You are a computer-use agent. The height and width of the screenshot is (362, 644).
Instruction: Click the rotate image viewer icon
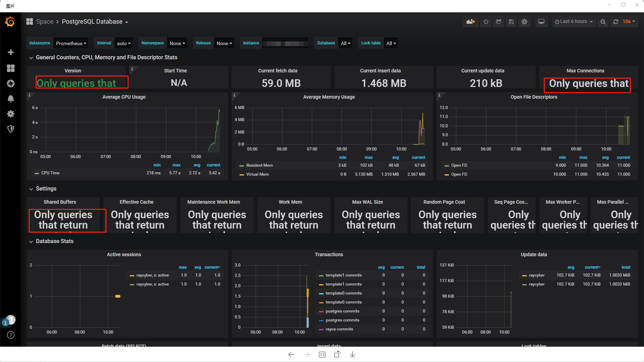coord(337,355)
